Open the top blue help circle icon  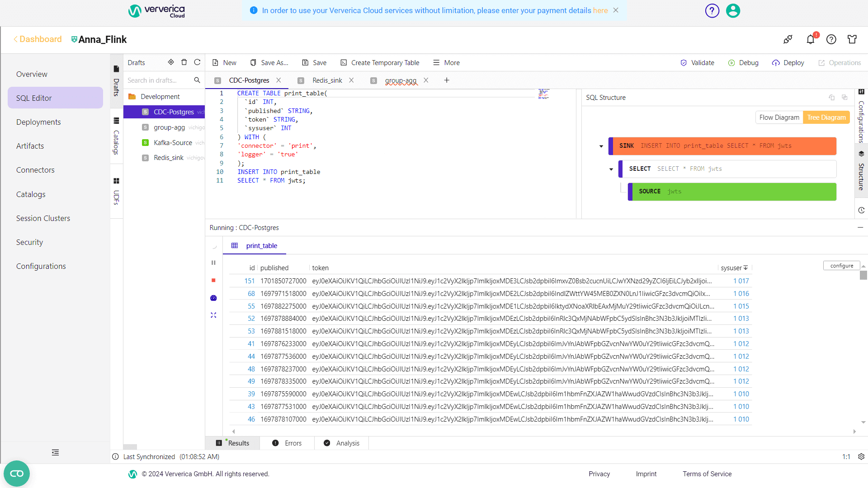[712, 10]
